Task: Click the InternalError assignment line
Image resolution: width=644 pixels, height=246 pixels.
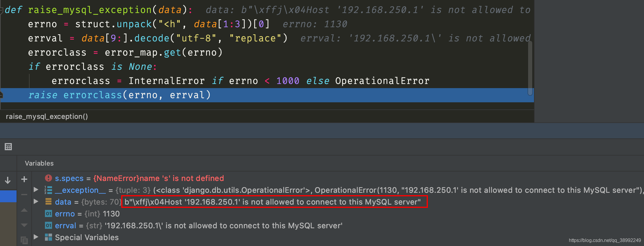Action: click(241, 81)
